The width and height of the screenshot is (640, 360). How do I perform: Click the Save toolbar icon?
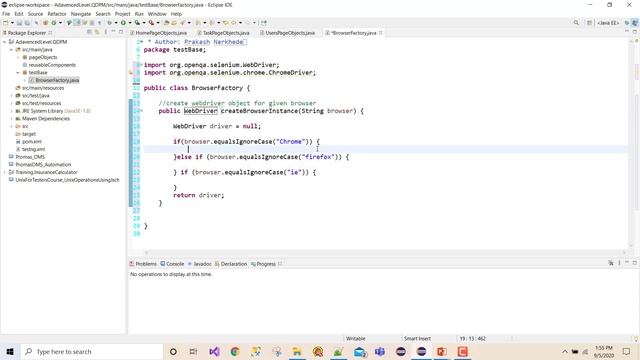(19, 23)
